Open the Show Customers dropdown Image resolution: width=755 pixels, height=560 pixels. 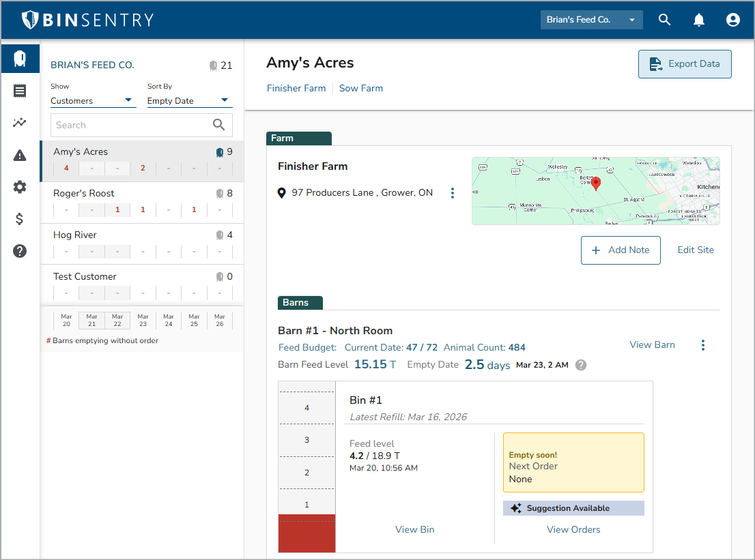point(91,101)
